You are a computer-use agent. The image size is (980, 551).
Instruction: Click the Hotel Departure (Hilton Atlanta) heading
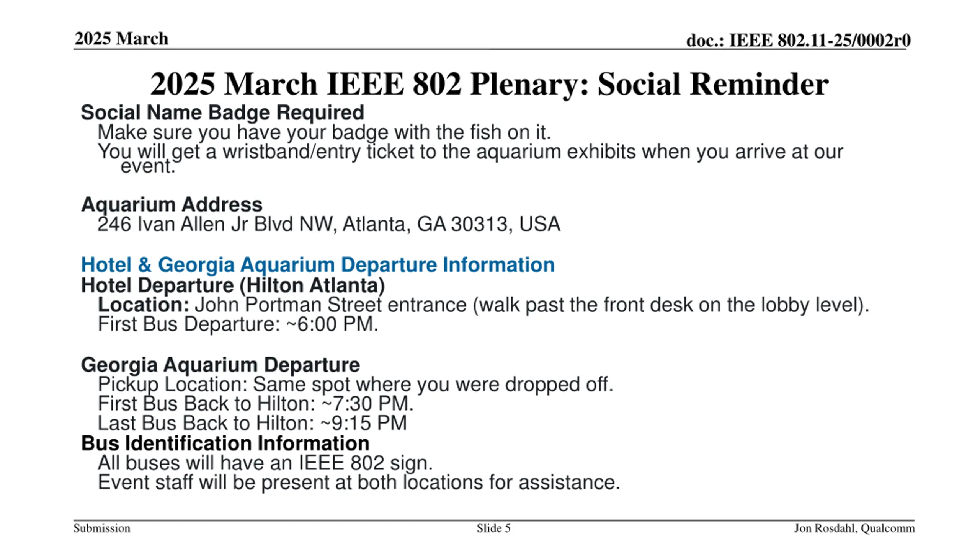pyautogui.click(x=233, y=285)
